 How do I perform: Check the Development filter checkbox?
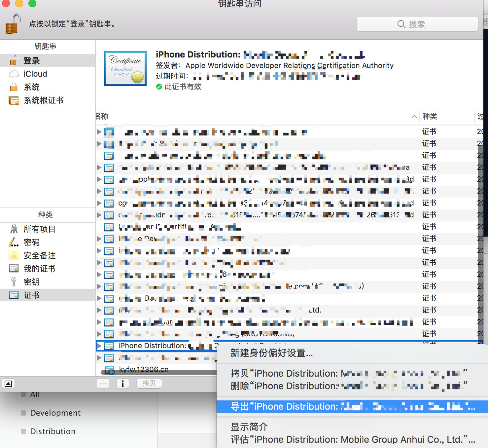tap(23, 412)
